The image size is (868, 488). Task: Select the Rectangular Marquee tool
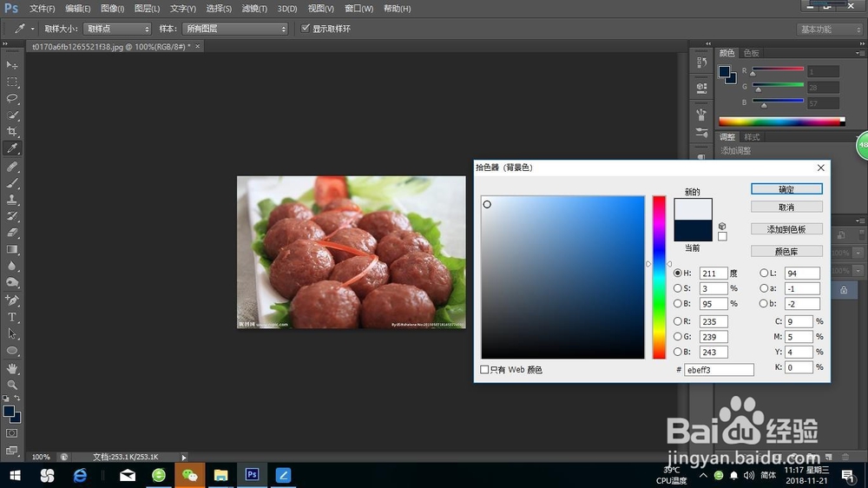click(x=11, y=82)
